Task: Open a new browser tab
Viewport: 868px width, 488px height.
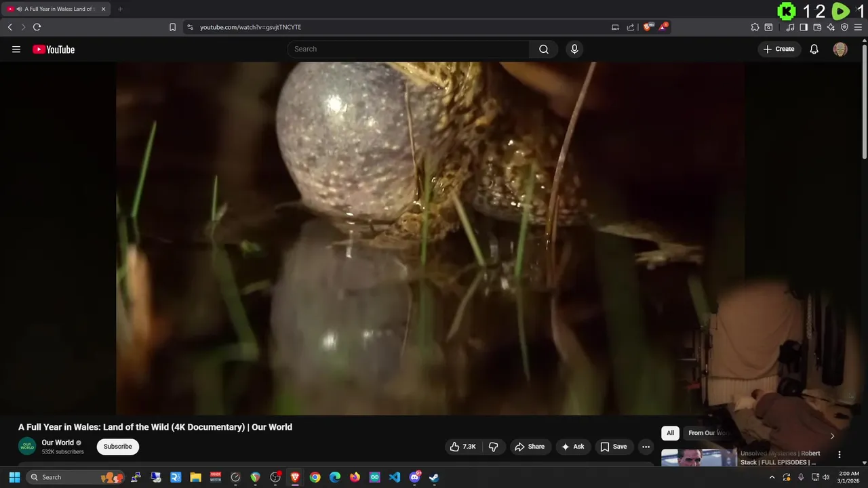Action: [x=120, y=9]
